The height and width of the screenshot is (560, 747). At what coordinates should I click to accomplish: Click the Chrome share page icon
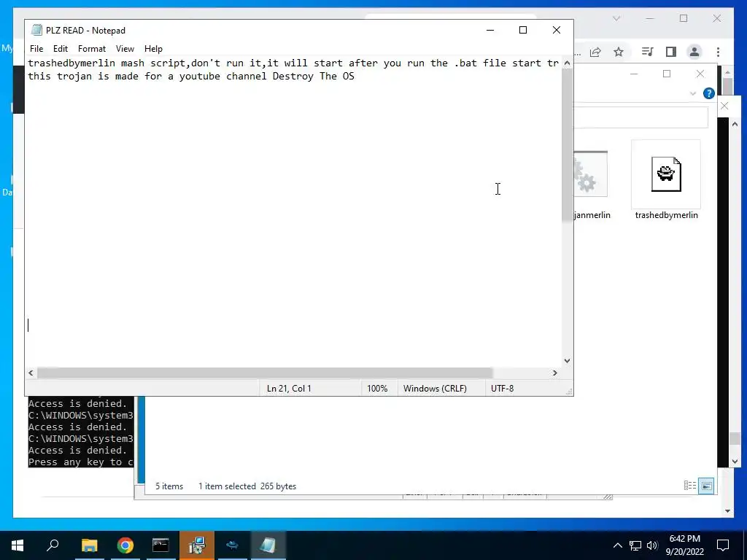[x=595, y=52]
